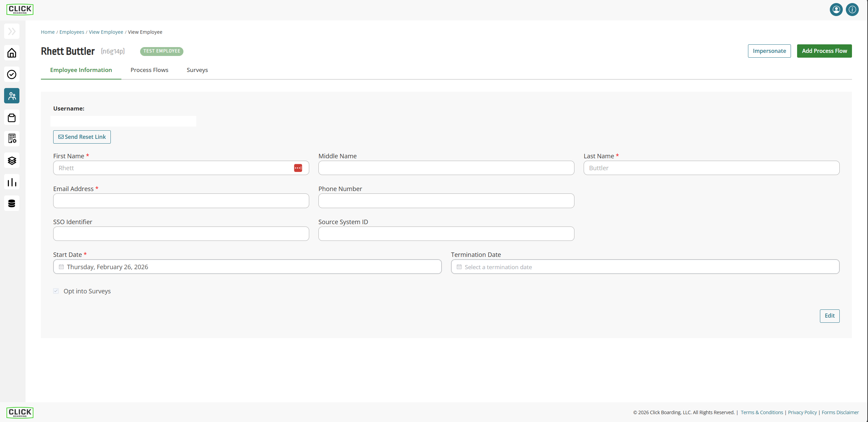The width and height of the screenshot is (868, 422).
Task: Open the user profile icon
Action: click(x=836, y=10)
